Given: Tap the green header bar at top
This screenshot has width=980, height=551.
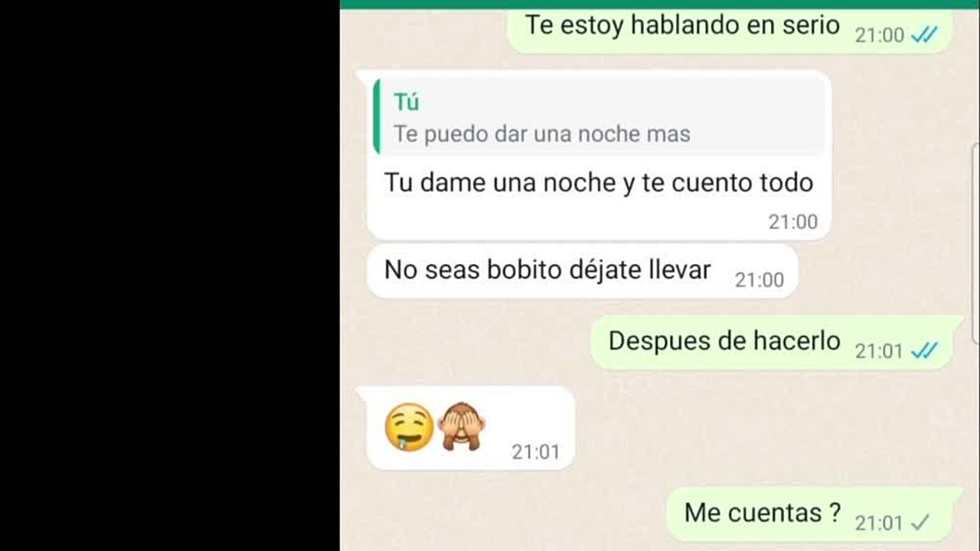Looking at the screenshot, I should point(659,5).
